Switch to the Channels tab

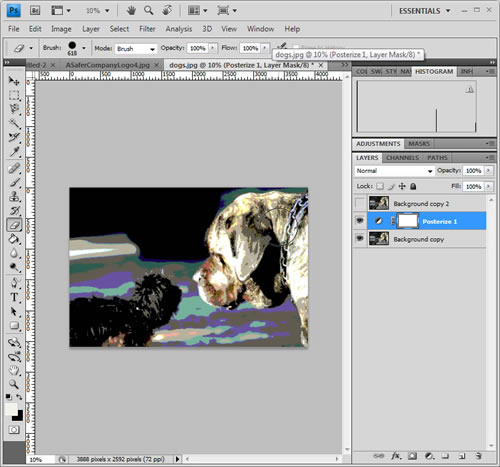402,158
